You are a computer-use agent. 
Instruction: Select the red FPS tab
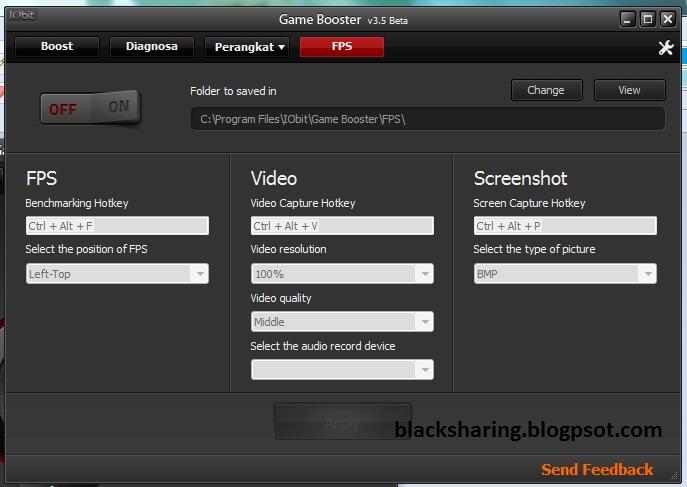(x=342, y=46)
